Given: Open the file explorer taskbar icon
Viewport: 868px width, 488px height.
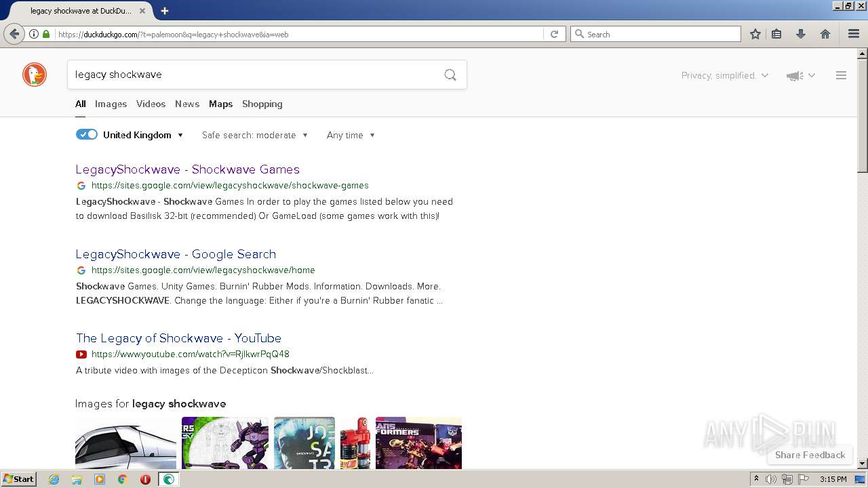Looking at the screenshot, I should coord(77,479).
